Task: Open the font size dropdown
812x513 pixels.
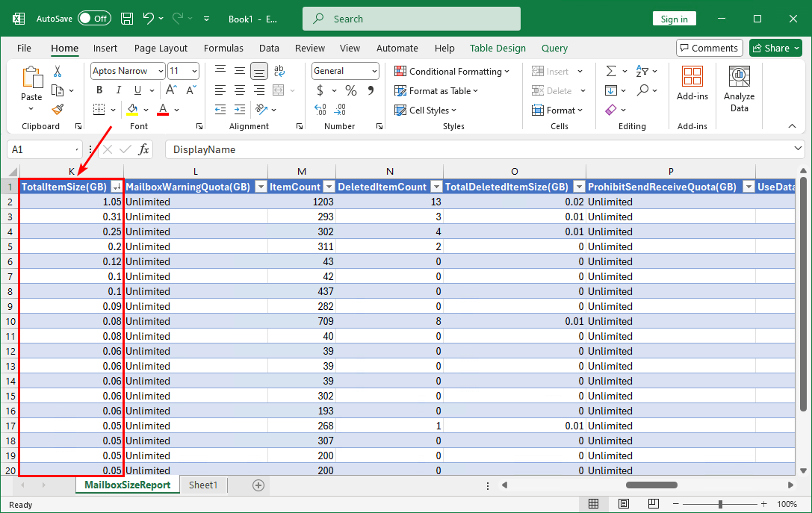Action: [x=196, y=70]
